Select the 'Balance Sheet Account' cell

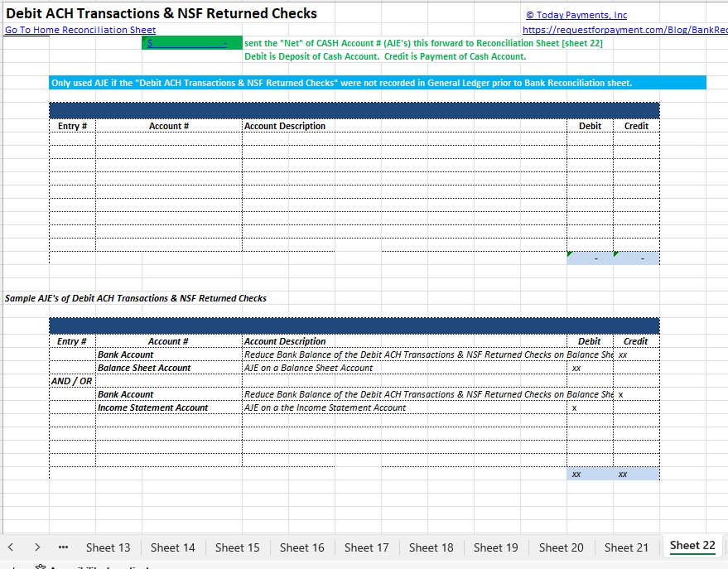[x=169, y=368]
